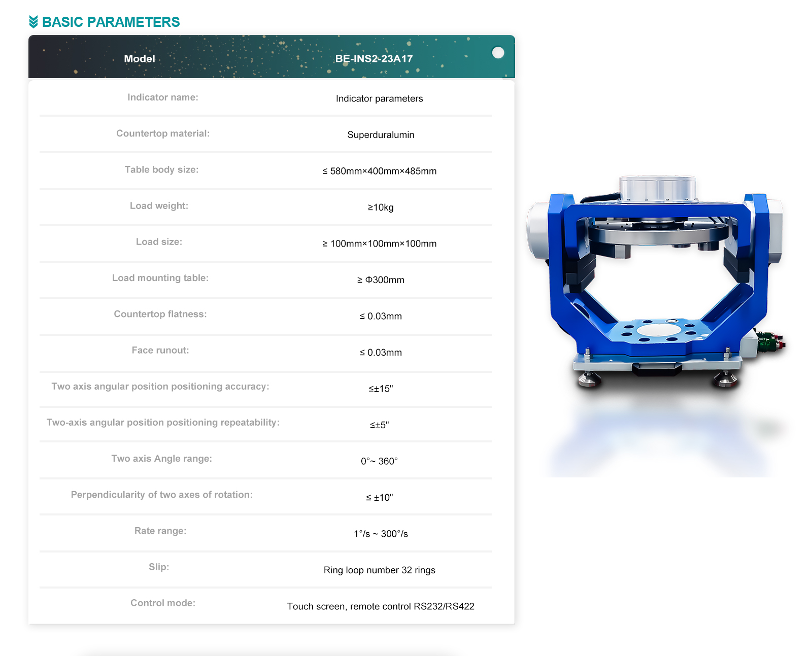Click the Rate range 1°/s ~ 300°/s value
This screenshot has width=812, height=656.
(x=381, y=534)
